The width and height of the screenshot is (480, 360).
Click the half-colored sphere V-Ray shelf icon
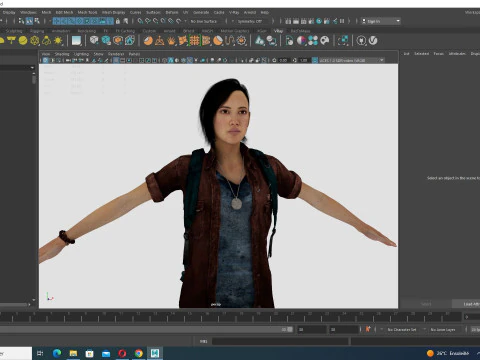[x=301, y=41]
